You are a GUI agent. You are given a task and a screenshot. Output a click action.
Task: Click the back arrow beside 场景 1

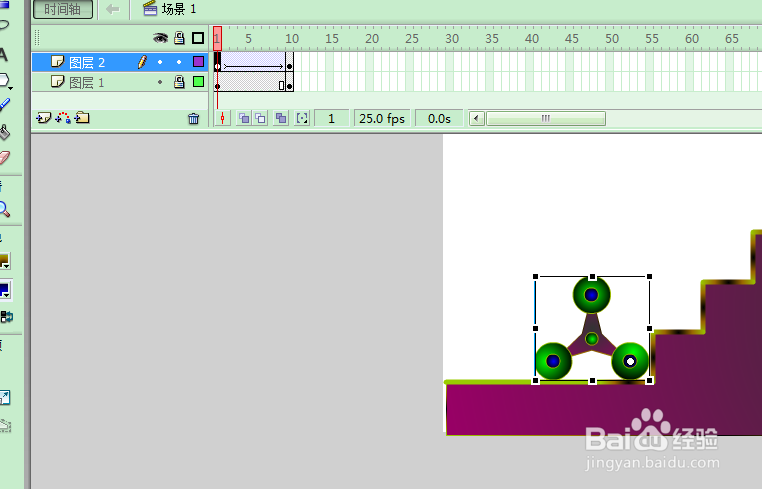click(113, 9)
